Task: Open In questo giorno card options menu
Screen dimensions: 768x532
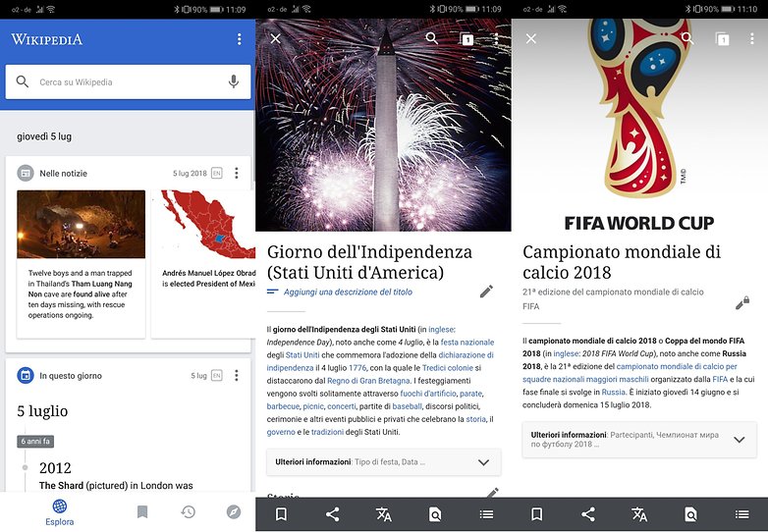Action: pyautogui.click(x=237, y=375)
